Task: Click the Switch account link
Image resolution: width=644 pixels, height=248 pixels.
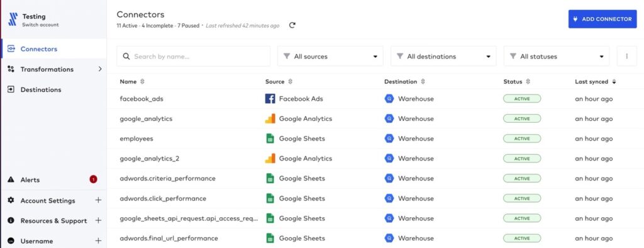Action: tap(40, 25)
